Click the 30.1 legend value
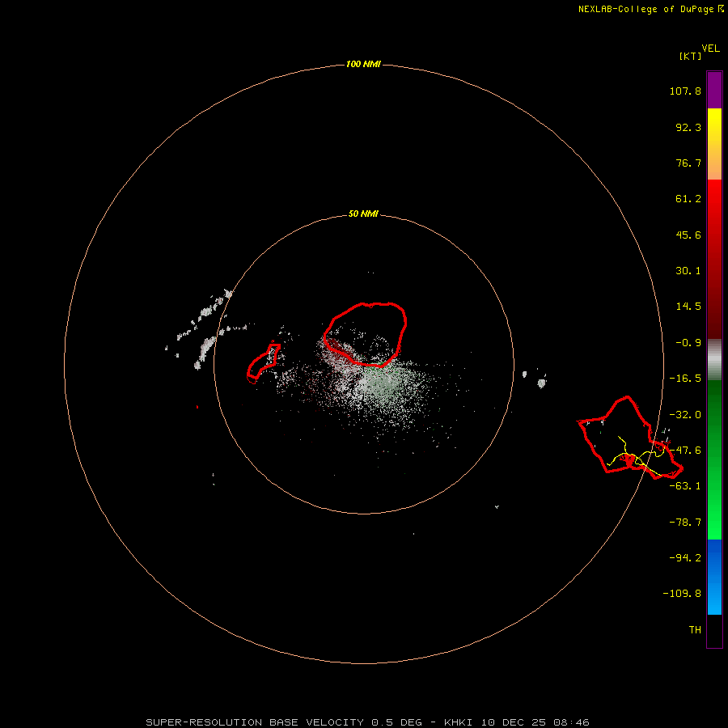 coord(688,271)
